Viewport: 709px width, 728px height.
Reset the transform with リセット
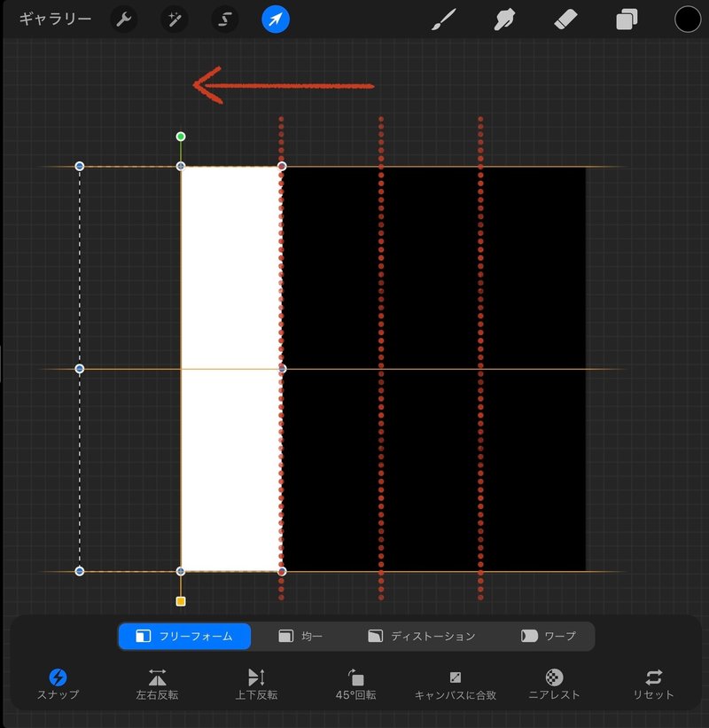(x=653, y=684)
